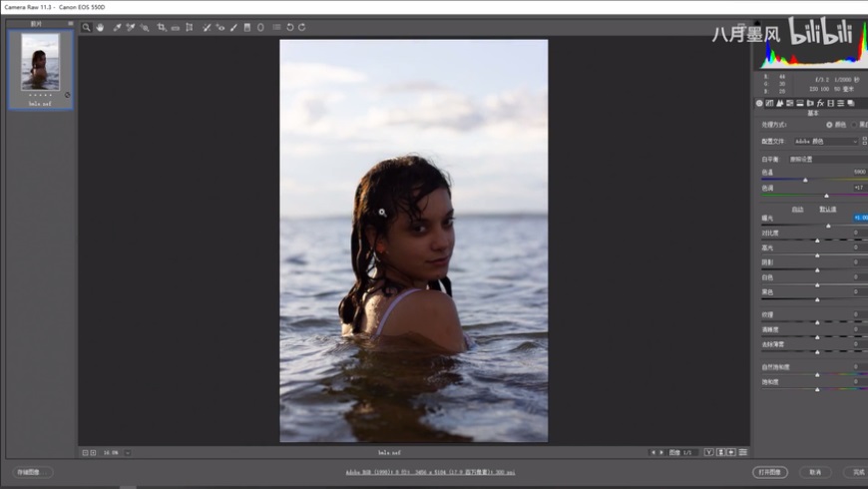Click the Tint value field
This screenshot has width=868, height=489.
click(860, 188)
